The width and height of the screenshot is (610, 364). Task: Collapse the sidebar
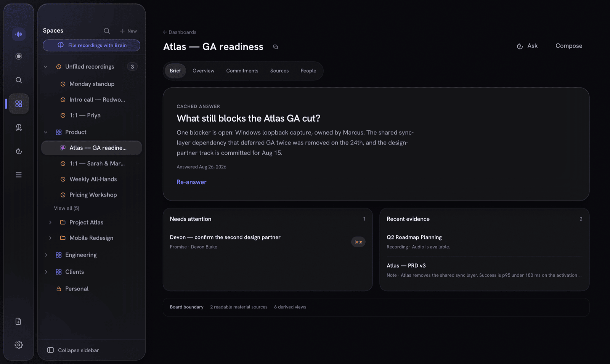tap(73, 350)
